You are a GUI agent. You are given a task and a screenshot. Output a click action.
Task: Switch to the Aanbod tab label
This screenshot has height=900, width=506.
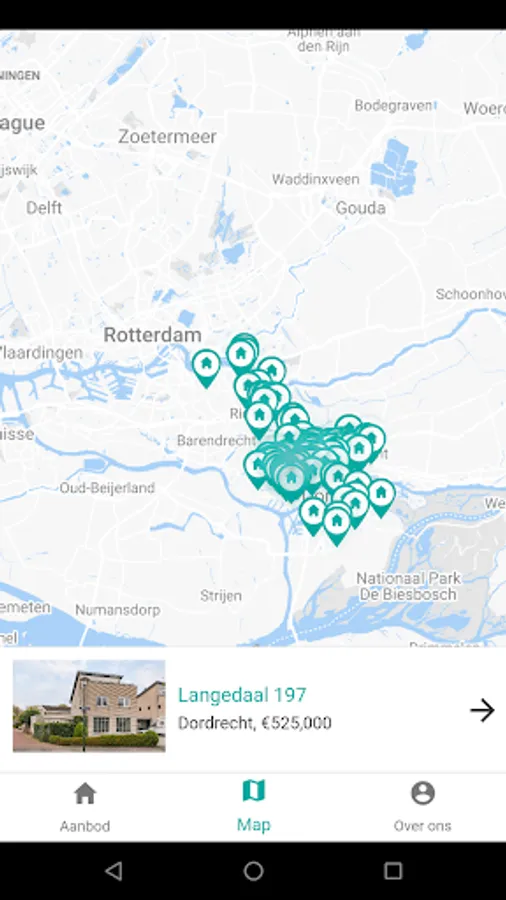click(85, 826)
